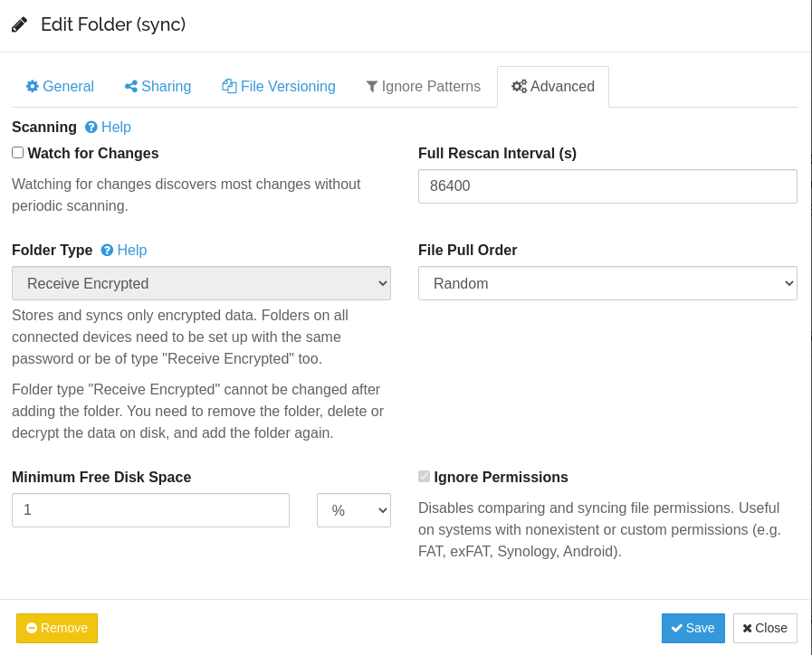Open the Folder Type dropdown
The image size is (812, 655).
point(201,283)
